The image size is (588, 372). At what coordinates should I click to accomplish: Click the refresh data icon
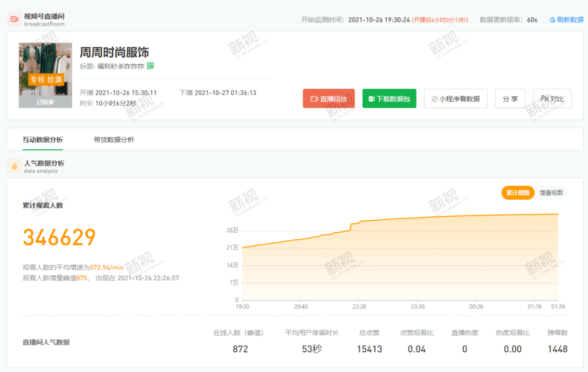pyautogui.click(x=552, y=20)
